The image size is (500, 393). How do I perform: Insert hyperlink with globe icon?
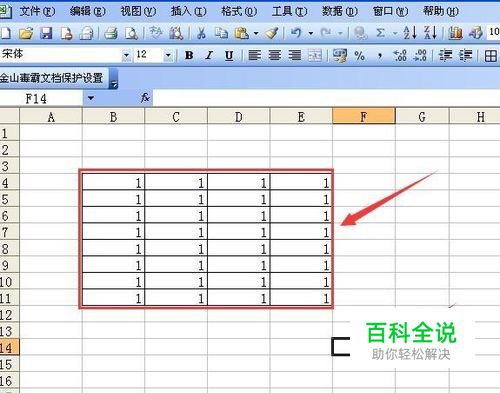tap(360, 33)
